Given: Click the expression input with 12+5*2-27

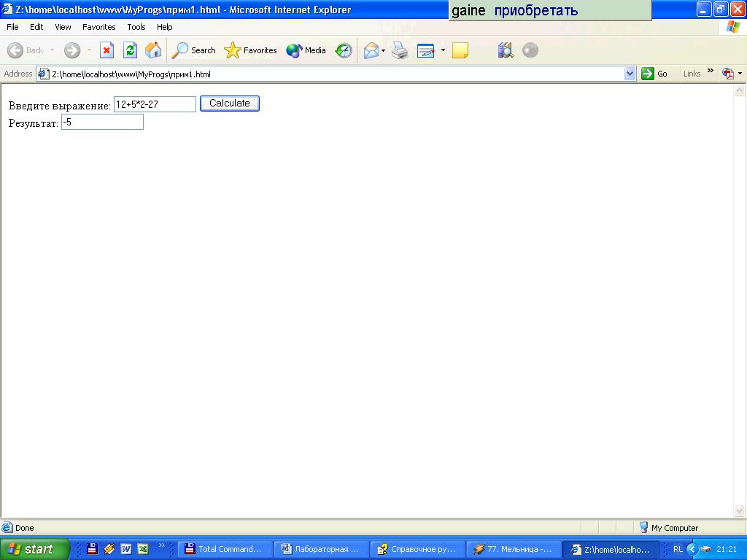Looking at the screenshot, I should pyautogui.click(x=155, y=104).
